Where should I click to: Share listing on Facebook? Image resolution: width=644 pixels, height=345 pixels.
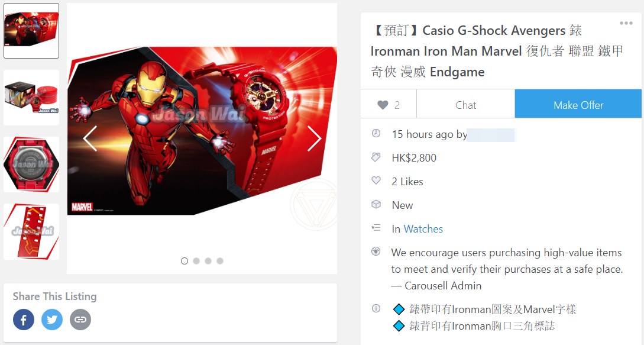24,320
